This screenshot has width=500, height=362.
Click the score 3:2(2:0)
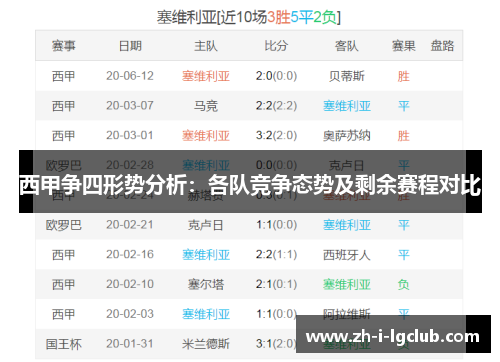[x=276, y=135]
